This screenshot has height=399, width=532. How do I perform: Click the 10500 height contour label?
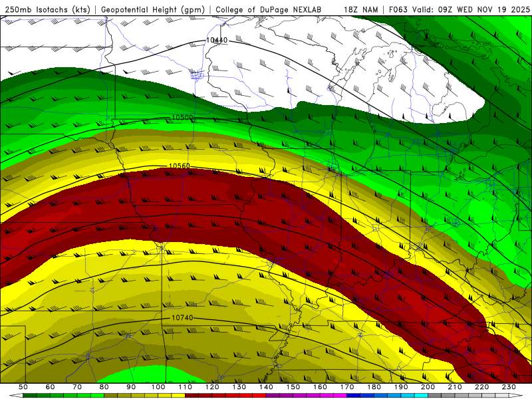(182, 118)
